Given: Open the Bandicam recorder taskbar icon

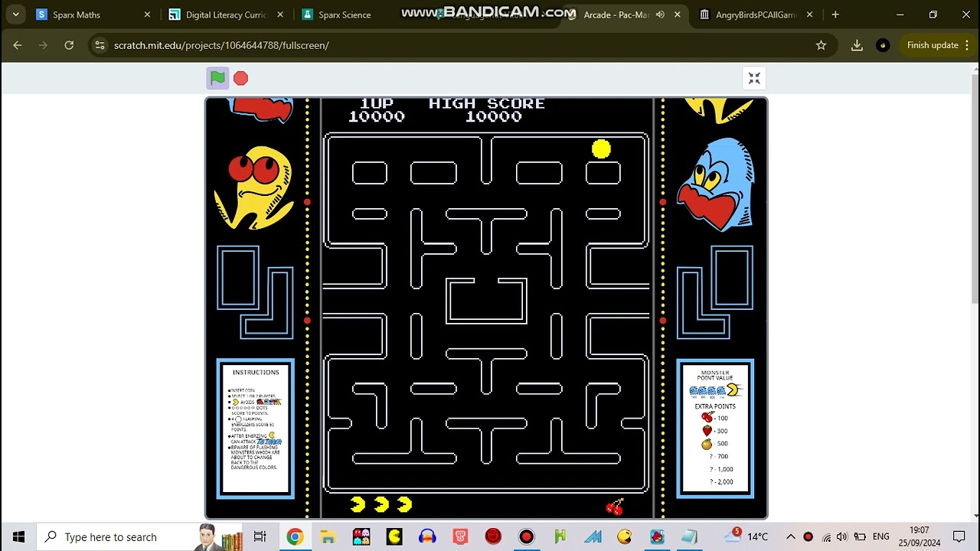Looking at the screenshot, I should [x=526, y=536].
